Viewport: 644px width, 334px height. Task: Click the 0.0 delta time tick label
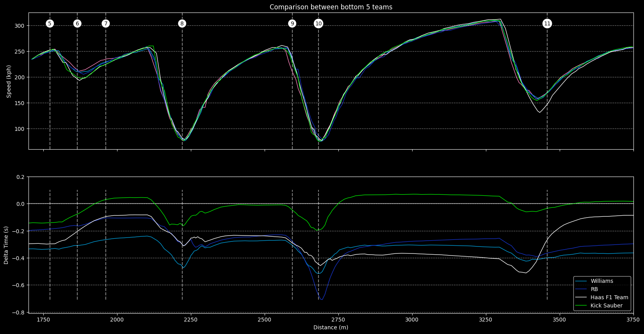[x=21, y=204]
